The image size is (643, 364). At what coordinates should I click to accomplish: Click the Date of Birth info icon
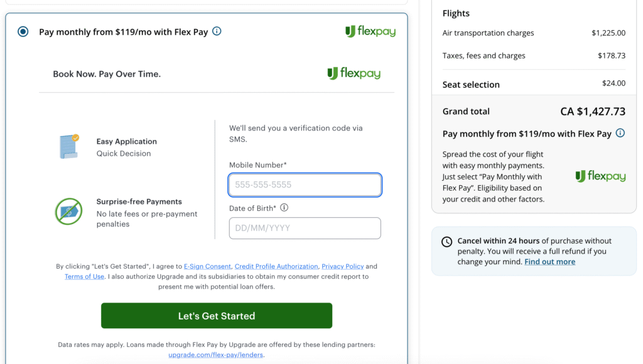(284, 208)
